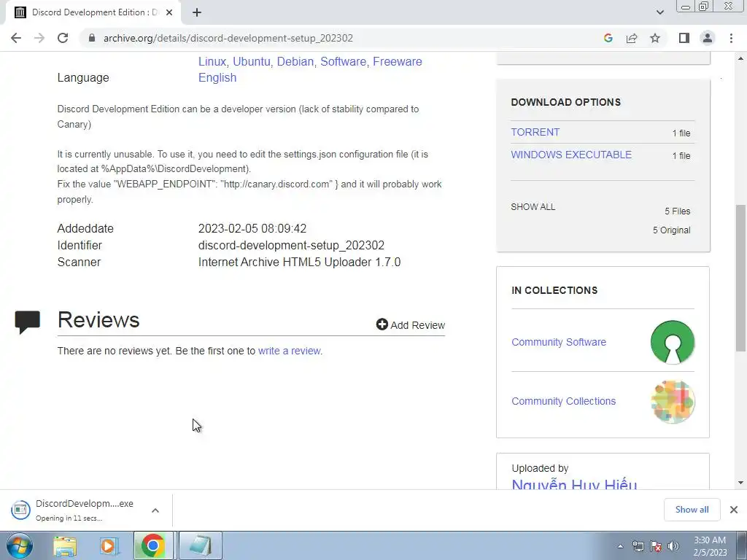Click the 5 Original count text
The height and width of the screenshot is (560, 747).
click(x=671, y=230)
